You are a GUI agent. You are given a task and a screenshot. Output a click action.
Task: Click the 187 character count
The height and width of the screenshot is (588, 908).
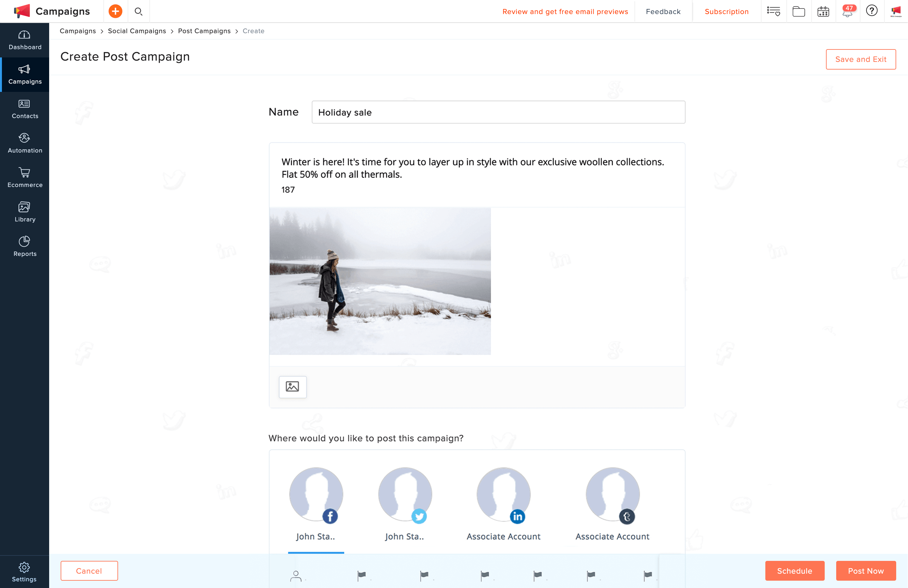click(288, 190)
